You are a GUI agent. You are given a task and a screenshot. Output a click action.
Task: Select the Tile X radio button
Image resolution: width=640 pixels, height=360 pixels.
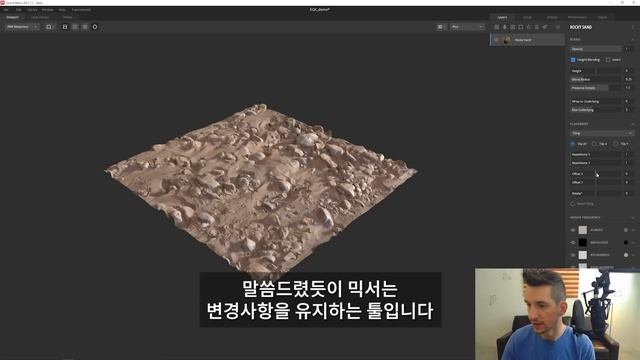coord(594,144)
